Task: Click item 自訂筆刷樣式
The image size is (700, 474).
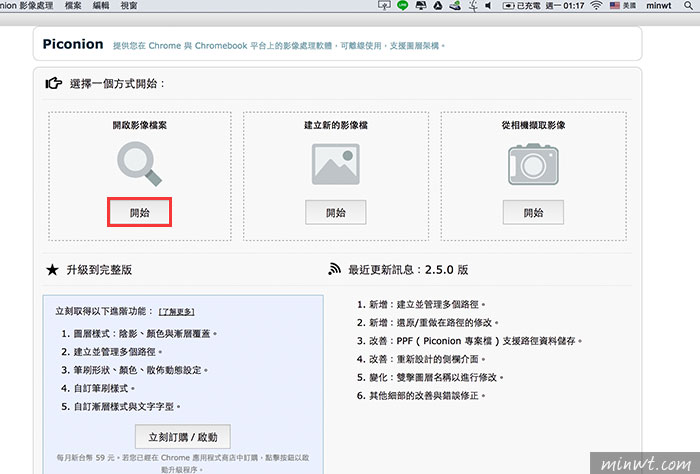Action: pyautogui.click(x=104, y=388)
